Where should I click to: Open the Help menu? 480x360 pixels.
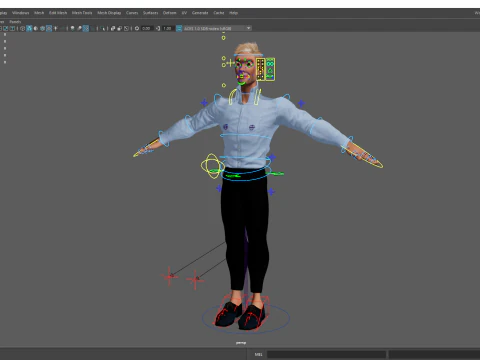pos(233,13)
